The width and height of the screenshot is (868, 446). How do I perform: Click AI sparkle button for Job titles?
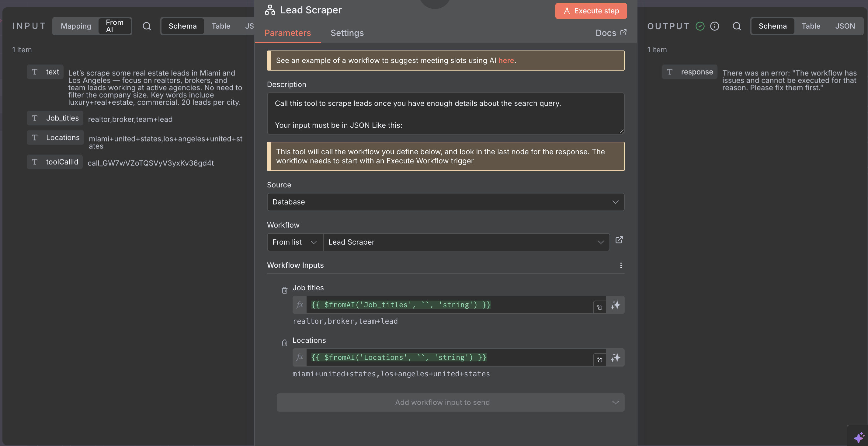(x=615, y=305)
